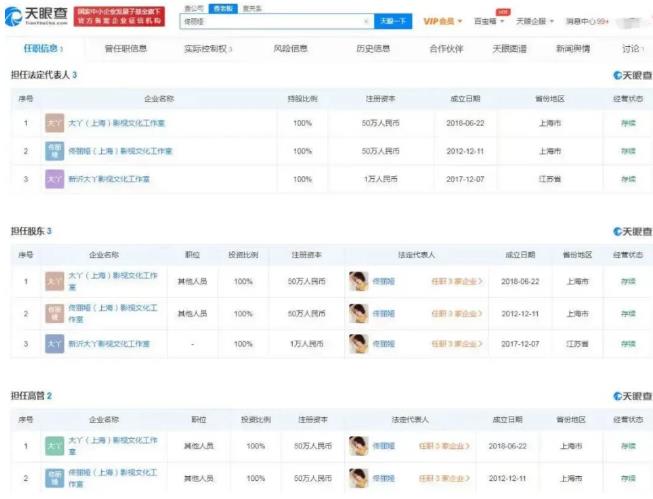Switch to the 曾任职信息 tab

pyautogui.click(x=126, y=49)
